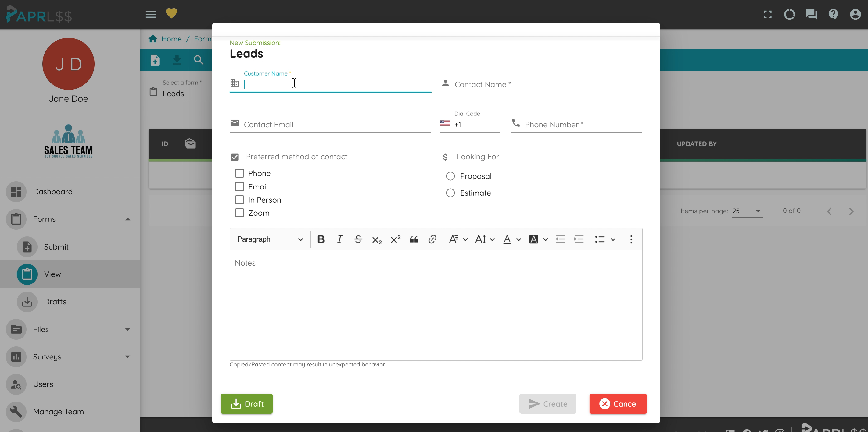Open the hamburger menu in top bar

(151, 14)
